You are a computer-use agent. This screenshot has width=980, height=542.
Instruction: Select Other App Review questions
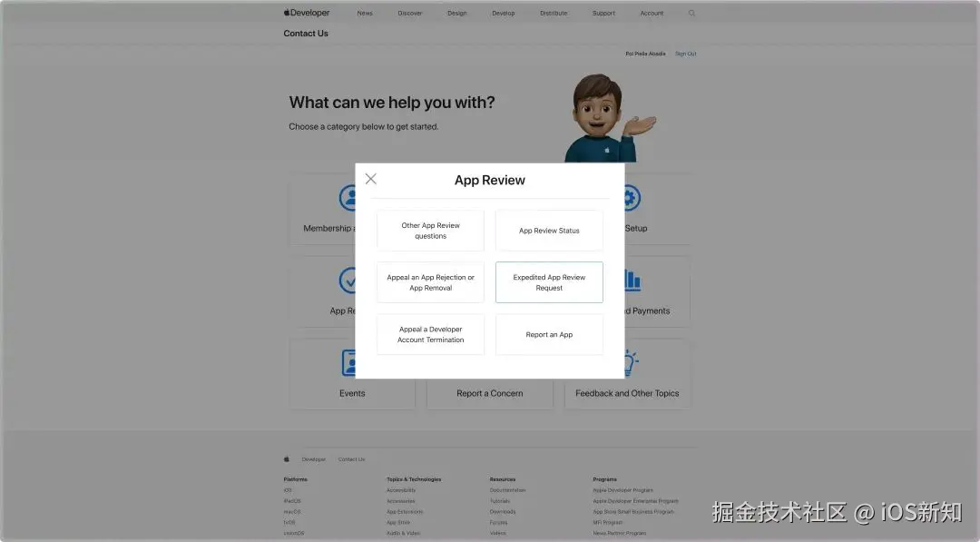coord(431,231)
